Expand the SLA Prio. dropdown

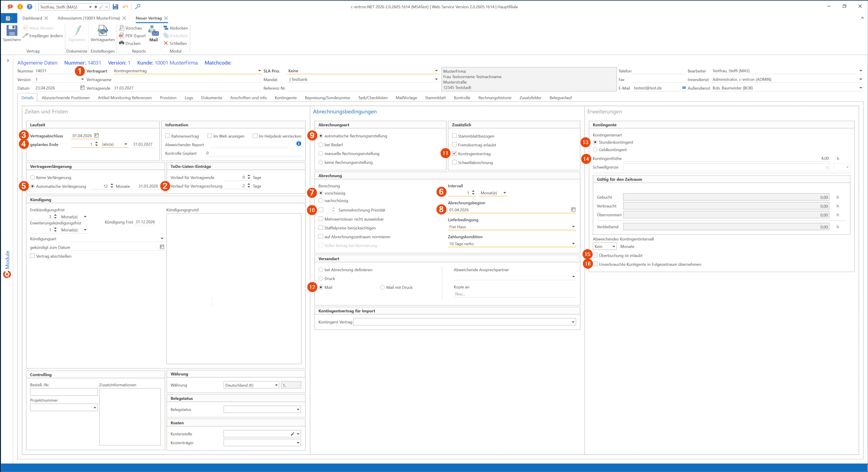[436, 71]
